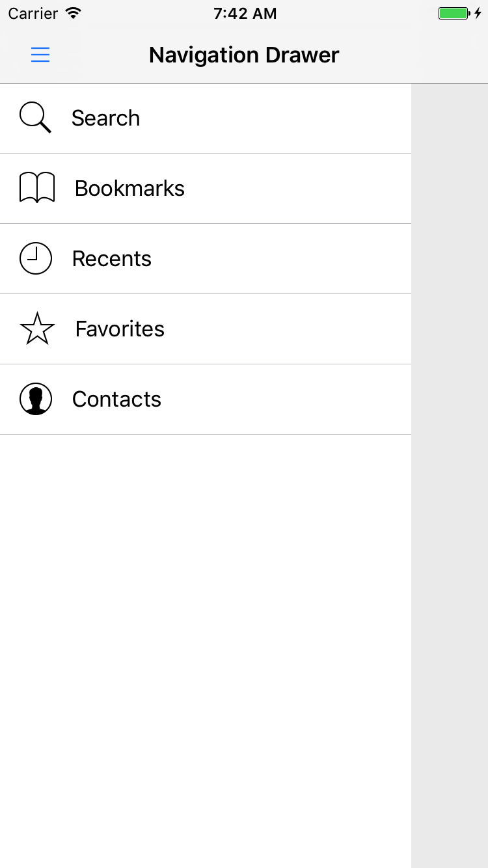Click the star favorites icon
The image size is (488, 868).
coord(37,329)
